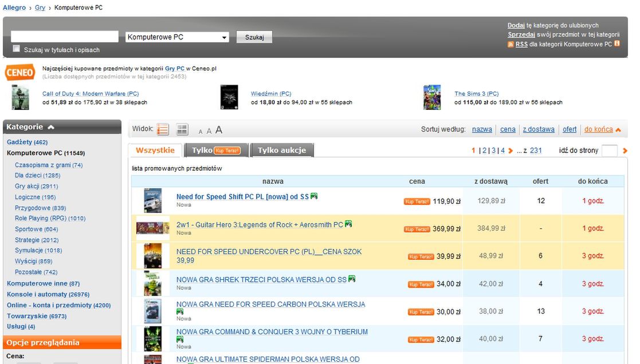Open Gry PC link in Ceneo banner

coord(175,69)
